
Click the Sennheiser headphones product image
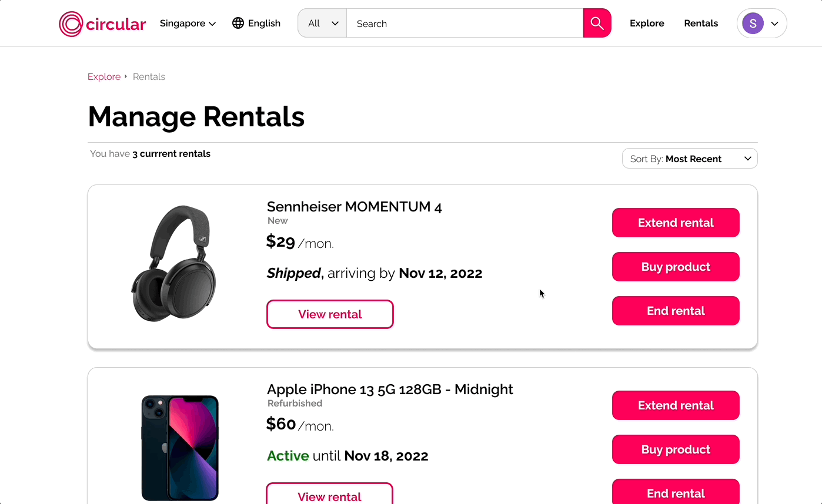pyautogui.click(x=174, y=263)
